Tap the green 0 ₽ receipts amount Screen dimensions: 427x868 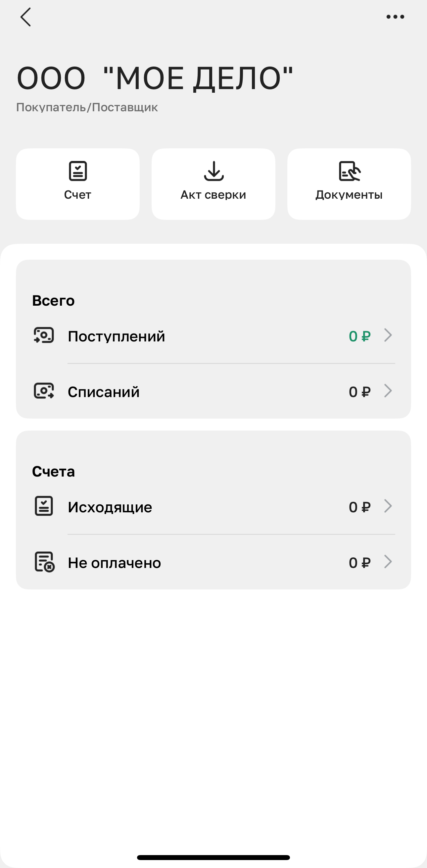(359, 336)
